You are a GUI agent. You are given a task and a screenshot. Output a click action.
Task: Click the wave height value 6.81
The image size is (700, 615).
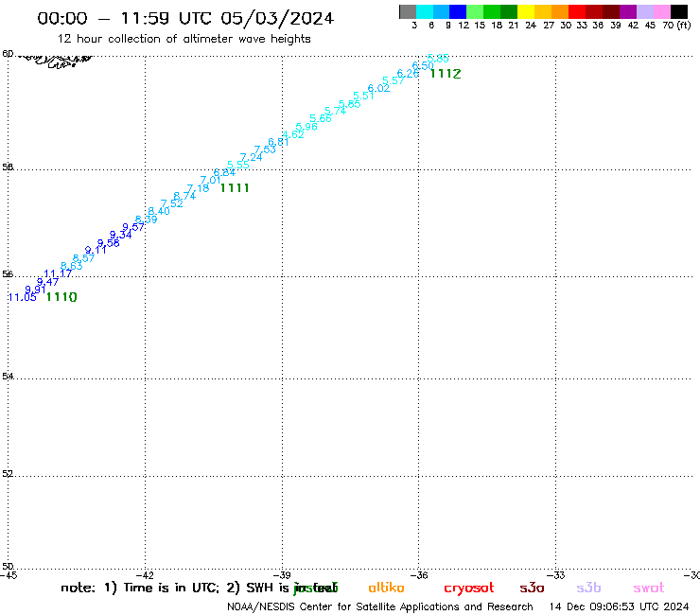[278, 142]
